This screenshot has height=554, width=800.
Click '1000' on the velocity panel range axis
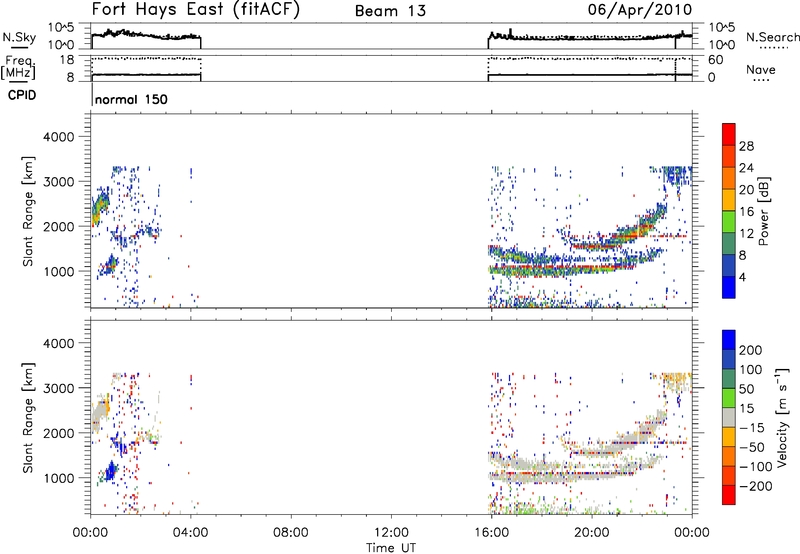(58, 478)
